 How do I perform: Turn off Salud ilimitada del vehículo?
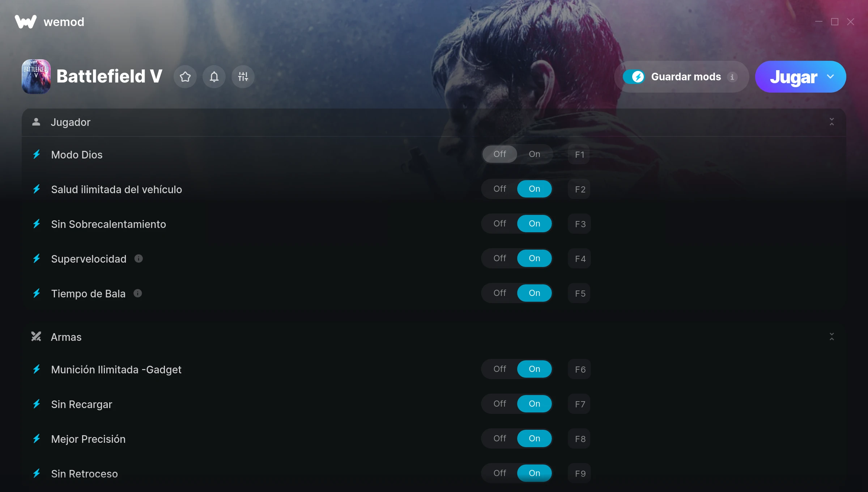tap(500, 189)
